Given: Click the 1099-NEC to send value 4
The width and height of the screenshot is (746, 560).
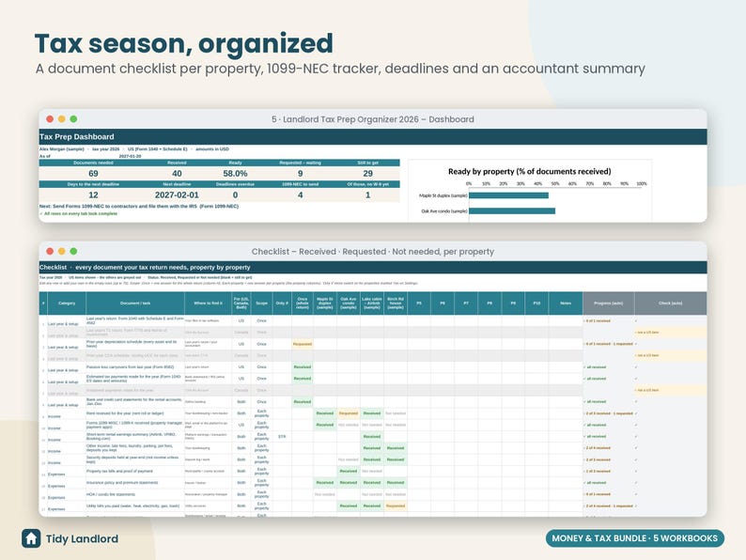Looking at the screenshot, I should click(301, 195).
